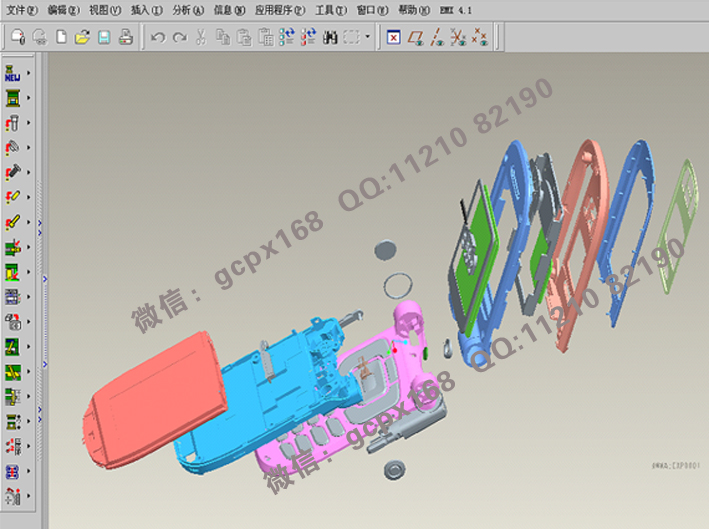This screenshot has width=709, height=529.
Task: Click the save floppy disk icon
Action: [x=104, y=38]
